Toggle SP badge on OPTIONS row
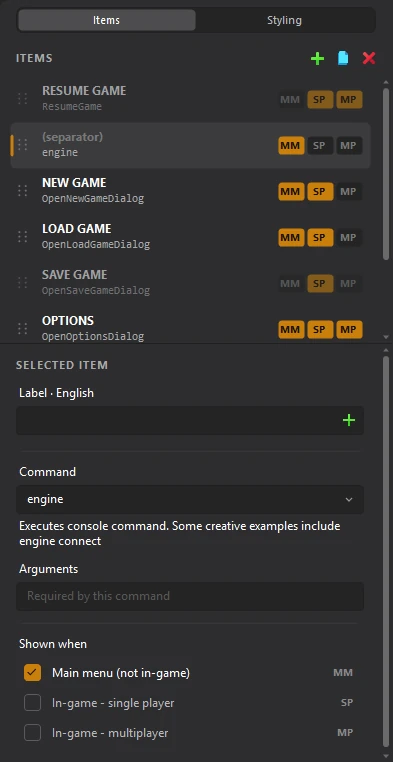The height and width of the screenshot is (762, 393). (x=319, y=329)
